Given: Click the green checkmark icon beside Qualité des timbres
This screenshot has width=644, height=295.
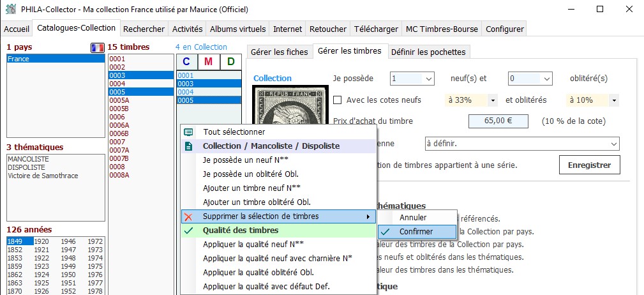Looking at the screenshot, I should tap(188, 231).
